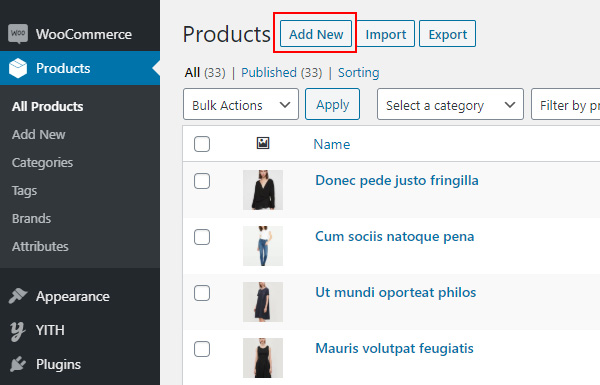The height and width of the screenshot is (385, 600).
Task: Select Products menu in sidebar
Action: click(x=80, y=68)
